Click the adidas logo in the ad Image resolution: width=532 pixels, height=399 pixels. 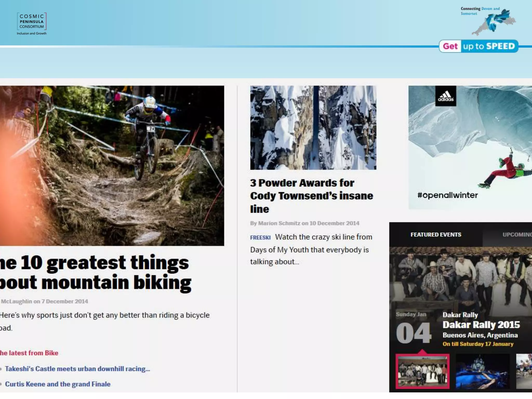pos(445,96)
